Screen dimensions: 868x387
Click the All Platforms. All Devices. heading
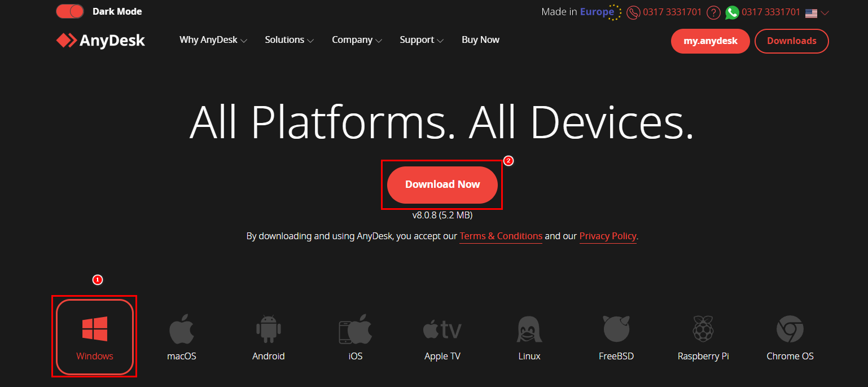pyautogui.click(x=441, y=122)
